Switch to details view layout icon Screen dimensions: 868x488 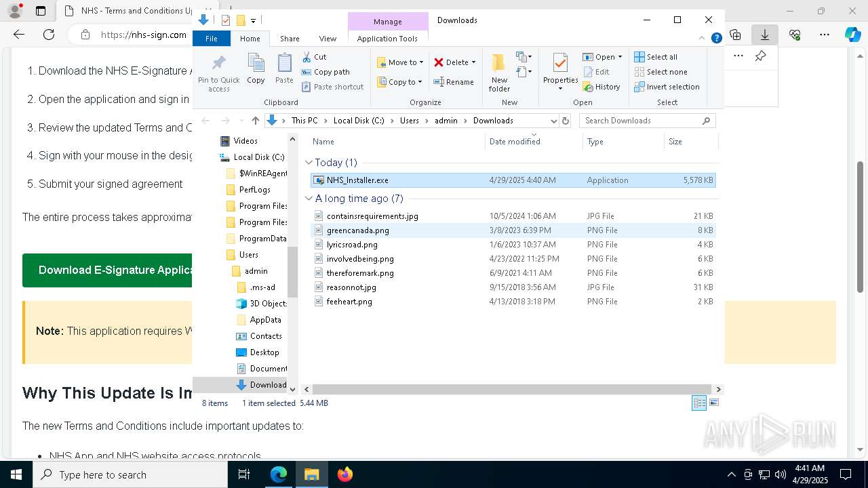[x=699, y=403]
